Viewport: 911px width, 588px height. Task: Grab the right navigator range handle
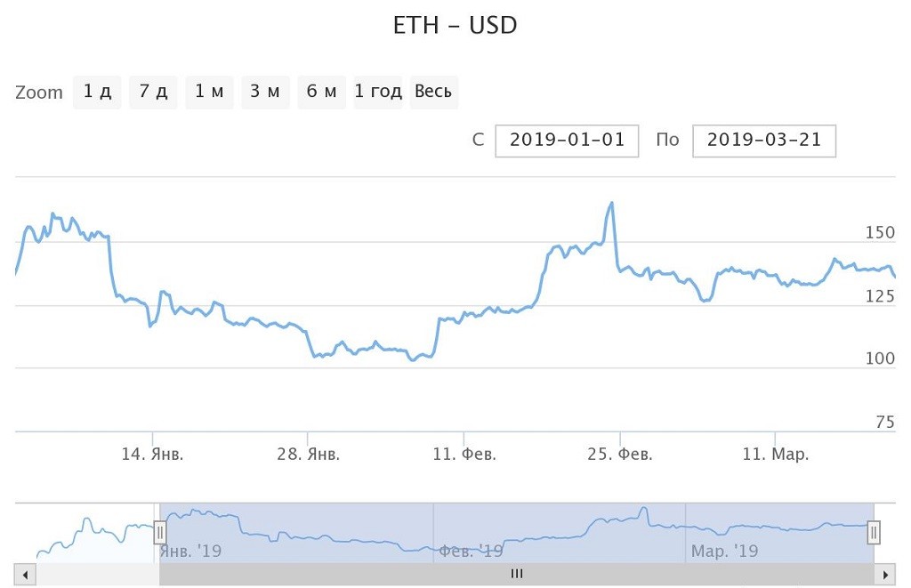tap(874, 533)
